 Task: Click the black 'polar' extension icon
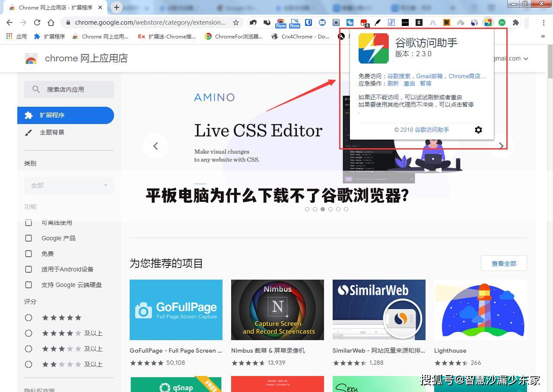pyautogui.click(x=405, y=22)
